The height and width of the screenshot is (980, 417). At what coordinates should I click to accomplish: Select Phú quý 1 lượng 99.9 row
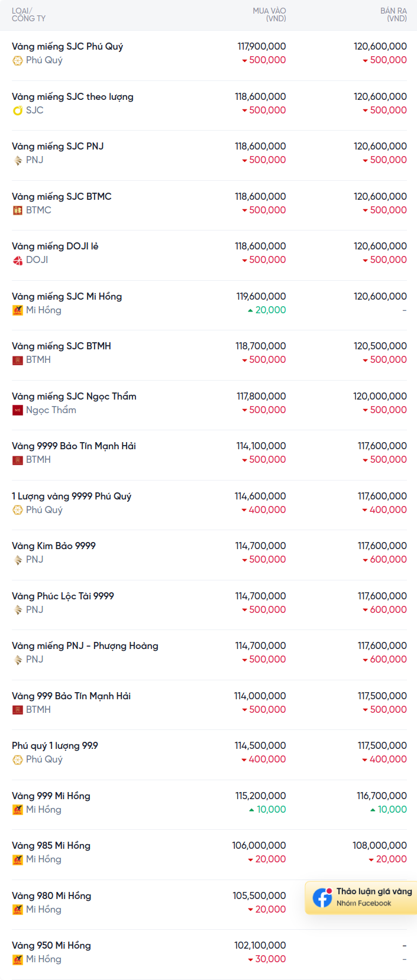209,755
